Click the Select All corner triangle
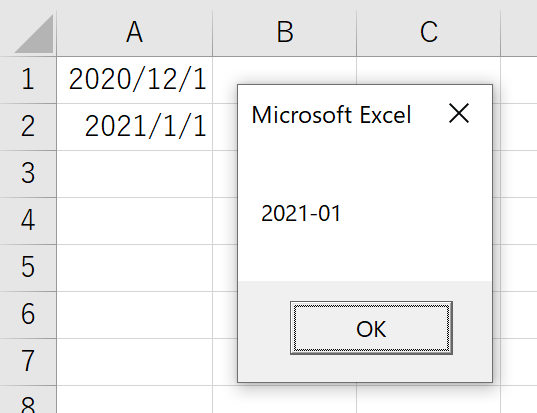The image size is (537, 413). pyautogui.click(x=34, y=34)
